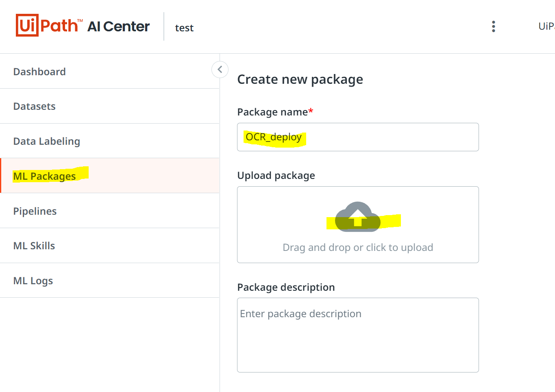View ML Logs
This screenshot has height=392, width=555.
(x=33, y=281)
